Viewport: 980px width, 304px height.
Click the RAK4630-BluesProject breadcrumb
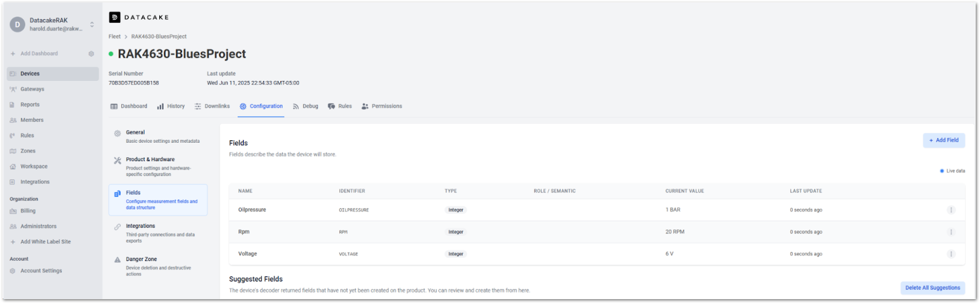click(x=159, y=37)
